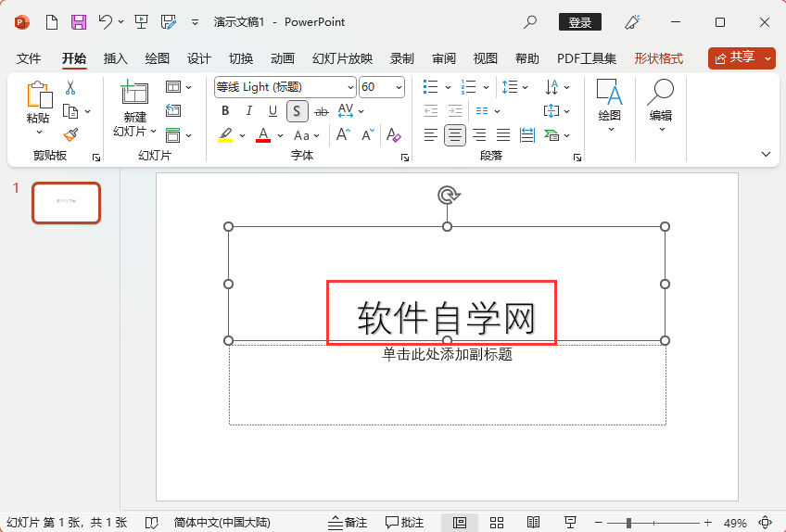
Task: Open the font size dropdown
Action: point(399,87)
